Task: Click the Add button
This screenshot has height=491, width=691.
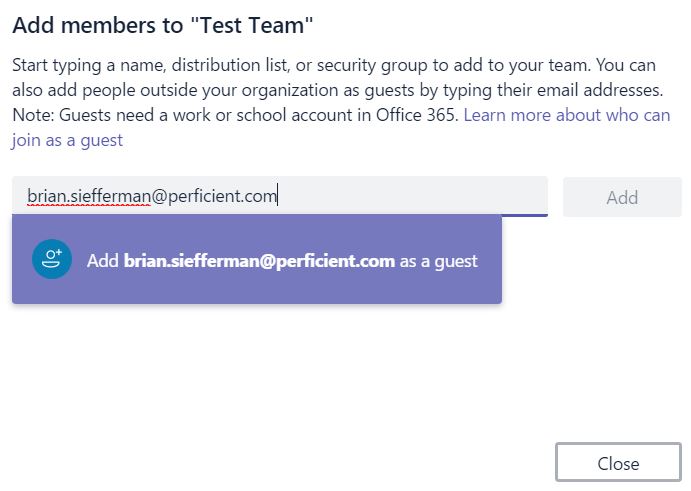Action: click(x=622, y=197)
